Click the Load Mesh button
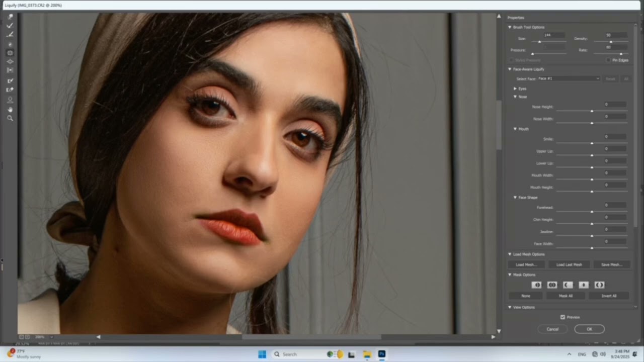 pyautogui.click(x=526, y=264)
